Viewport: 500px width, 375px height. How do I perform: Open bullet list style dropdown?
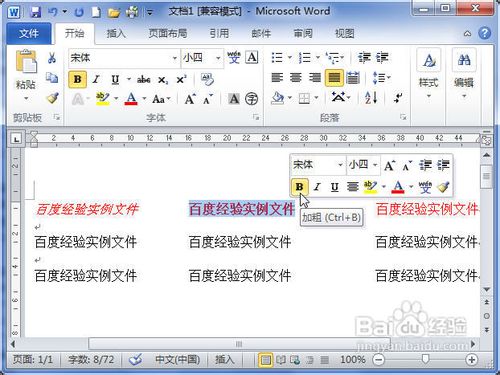pos(289,58)
